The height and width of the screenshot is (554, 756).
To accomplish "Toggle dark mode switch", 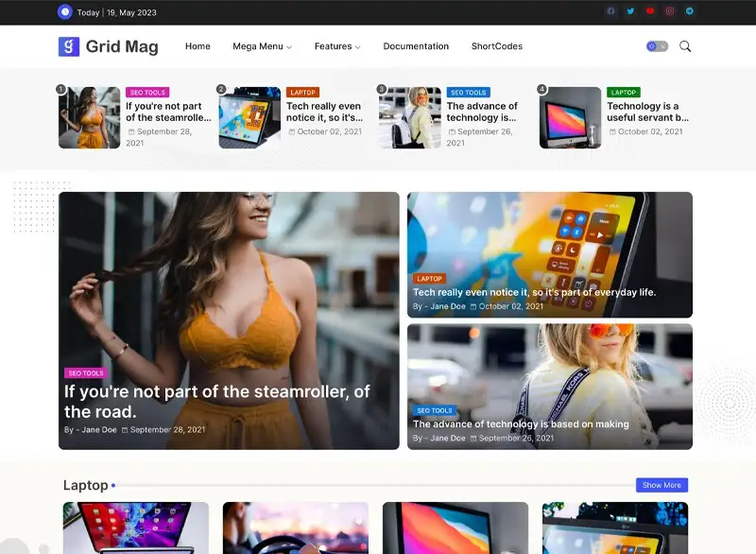I will 657,46.
